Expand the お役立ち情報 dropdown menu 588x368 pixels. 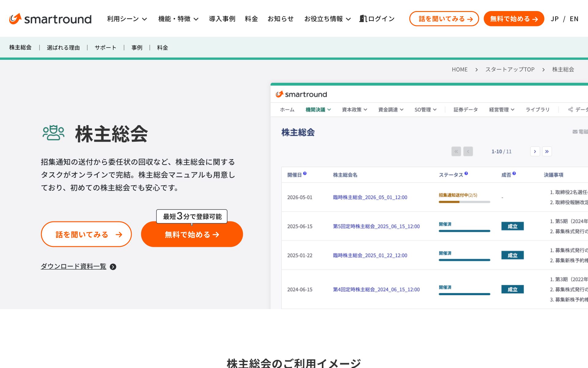pos(327,19)
